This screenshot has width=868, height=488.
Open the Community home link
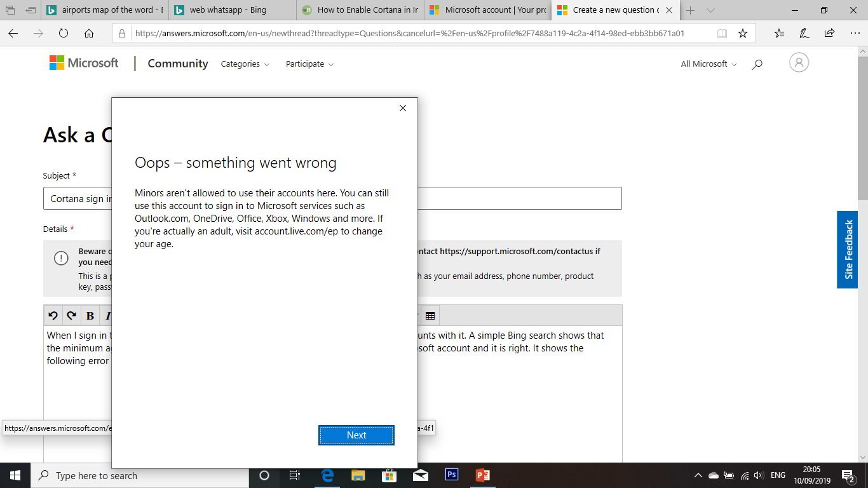178,64
